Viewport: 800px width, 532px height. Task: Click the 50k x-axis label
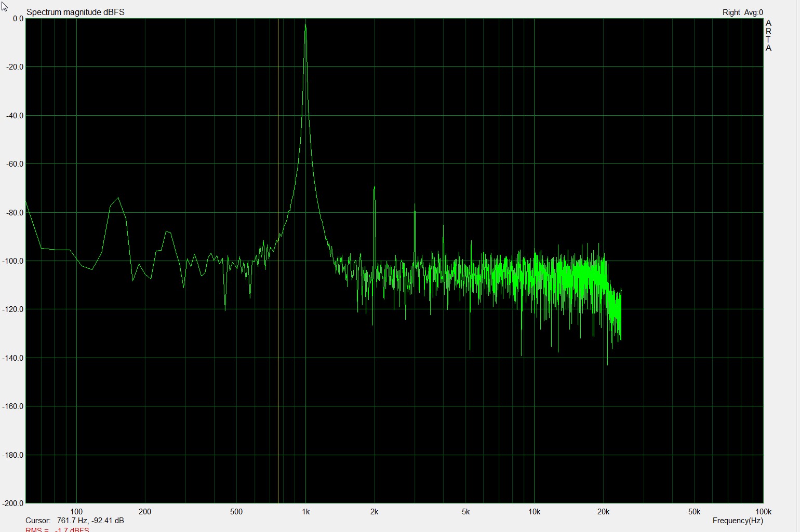pos(694,511)
